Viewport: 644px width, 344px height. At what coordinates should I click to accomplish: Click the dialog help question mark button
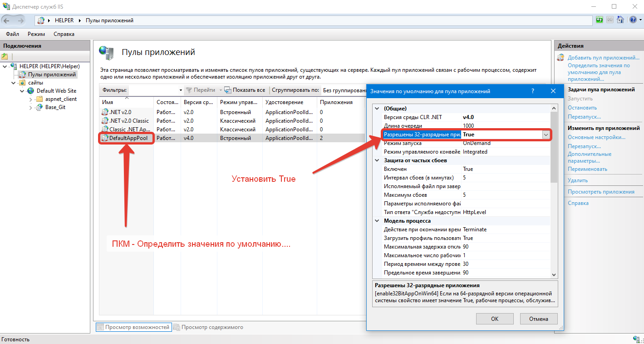click(532, 91)
